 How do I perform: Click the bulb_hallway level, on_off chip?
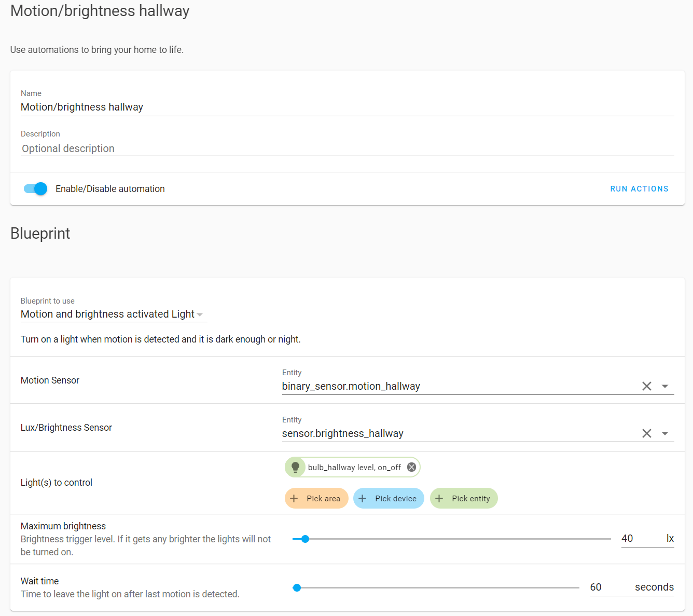coord(350,467)
